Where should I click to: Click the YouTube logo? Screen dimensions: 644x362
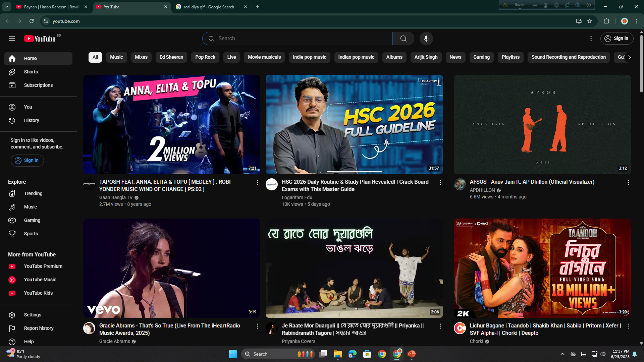40,39
